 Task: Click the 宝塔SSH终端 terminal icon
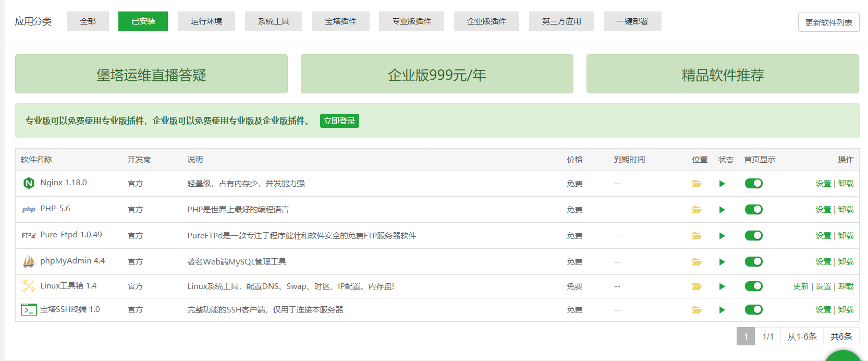29,310
